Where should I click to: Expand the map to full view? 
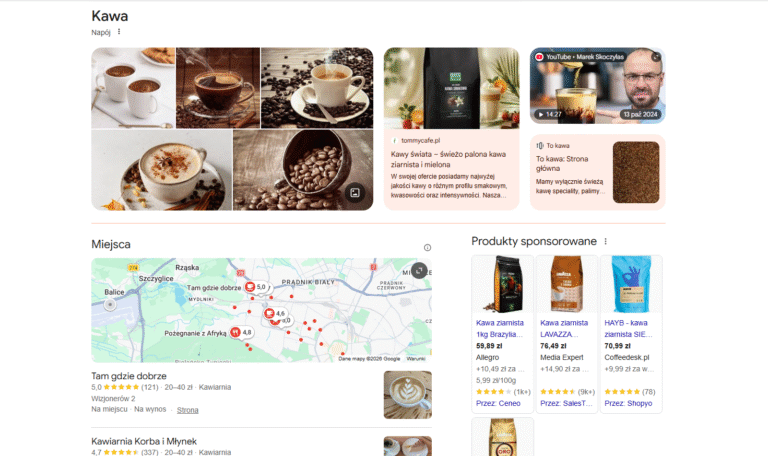tap(419, 270)
